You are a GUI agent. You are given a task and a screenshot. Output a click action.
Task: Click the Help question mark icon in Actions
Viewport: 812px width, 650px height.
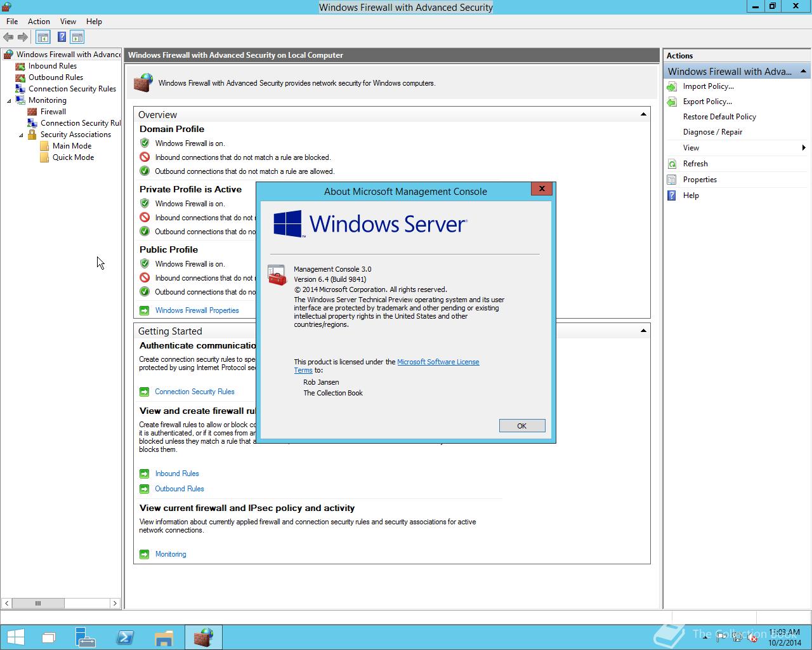click(x=672, y=196)
